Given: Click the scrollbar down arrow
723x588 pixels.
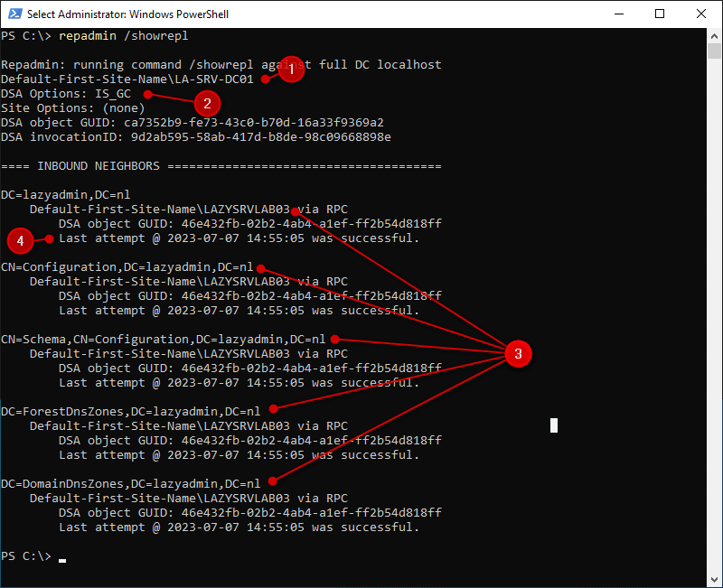Looking at the screenshot, I should [x=714, y=579].
